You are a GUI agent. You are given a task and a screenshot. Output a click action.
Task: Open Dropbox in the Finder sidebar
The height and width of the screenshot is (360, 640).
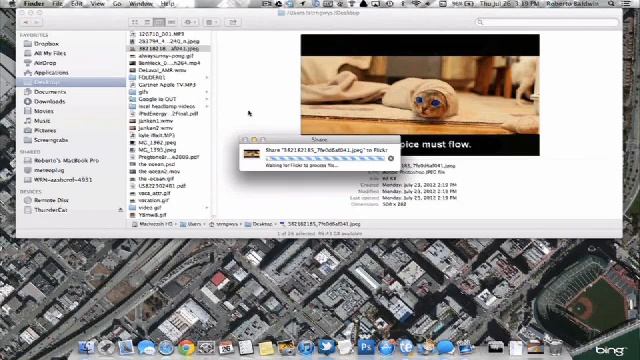point(46,44)
